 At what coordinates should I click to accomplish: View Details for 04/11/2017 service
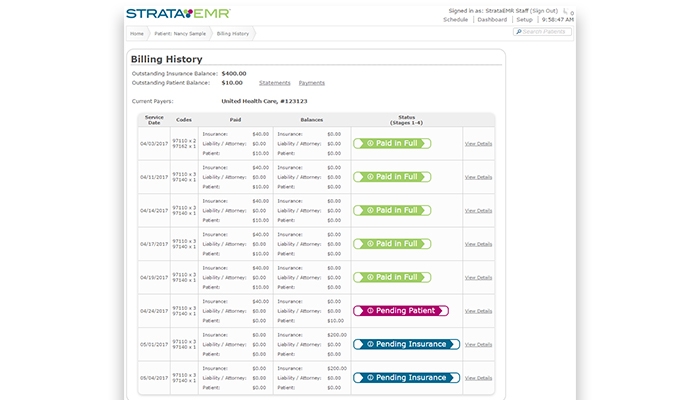click(478, 177)
